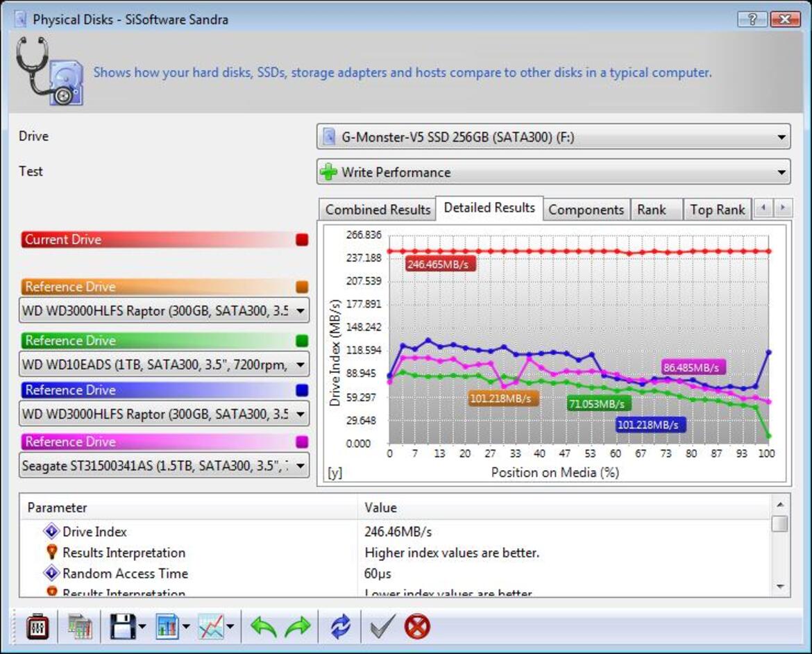This screenshot has width=812, height=654.
Task: Open the blue Reference Drive WD3000HLFS dropdown
Action: [x=164, y=414]
